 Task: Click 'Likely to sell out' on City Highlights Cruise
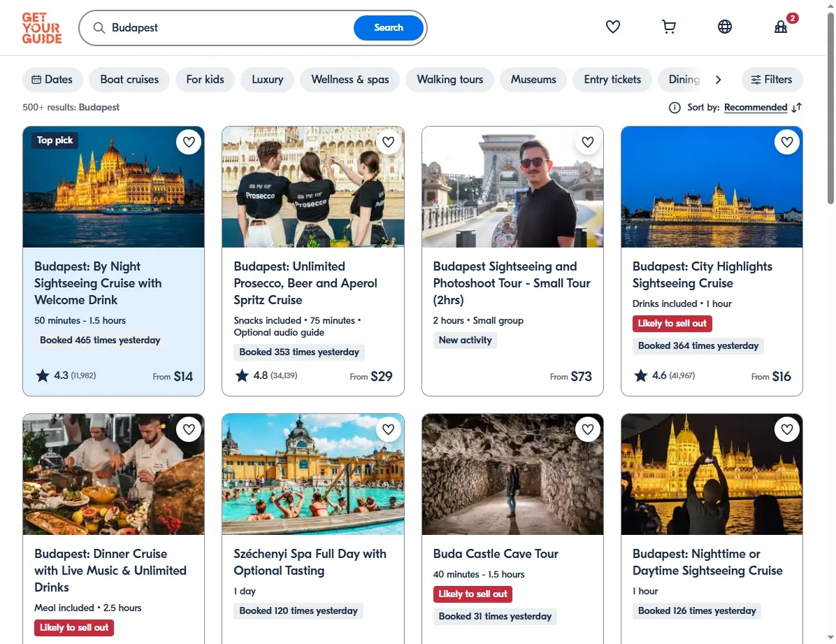click(x=672, y=323)
